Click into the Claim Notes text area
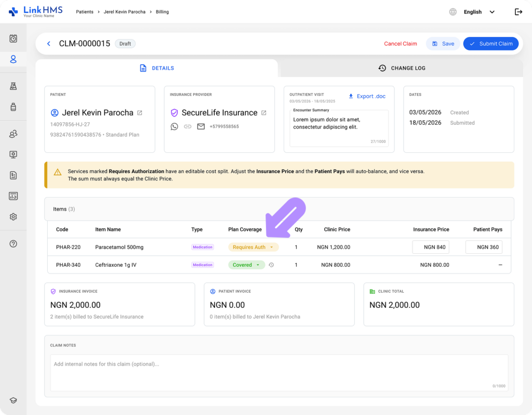532x415 pixels. [x=279, y=372]
